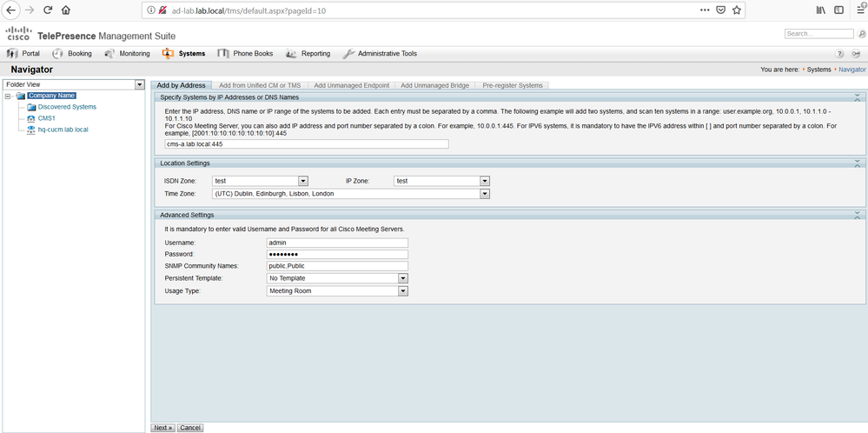
Task: Select the Add by Address tab
Action: point(181,85)
